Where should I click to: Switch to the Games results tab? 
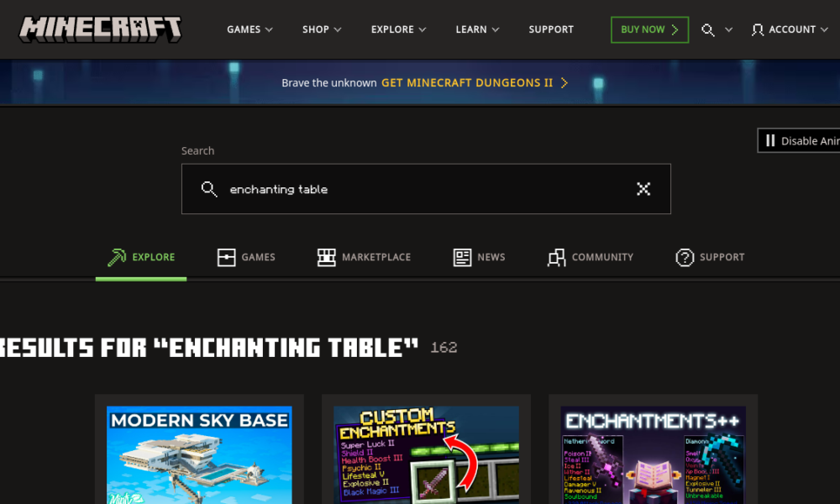click(x=246, y=257)
